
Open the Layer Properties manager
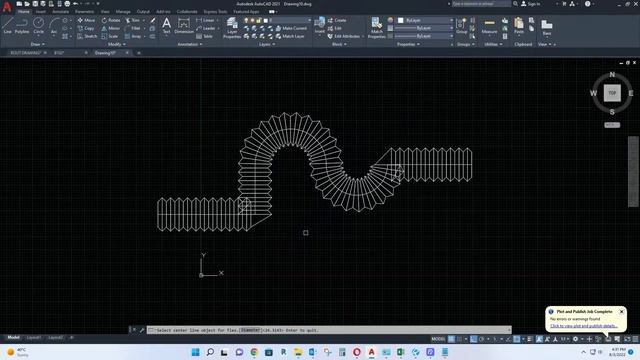click(x=232, y=28)
